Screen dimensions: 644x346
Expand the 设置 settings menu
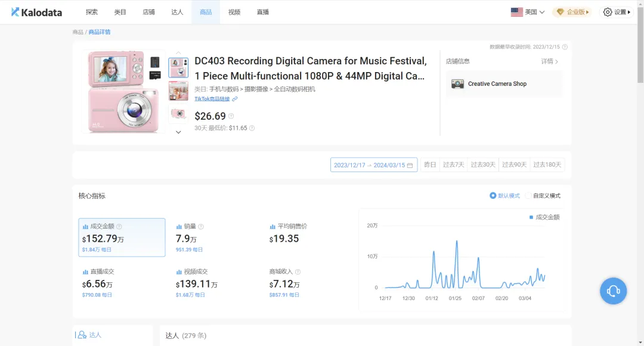[617, 12]
